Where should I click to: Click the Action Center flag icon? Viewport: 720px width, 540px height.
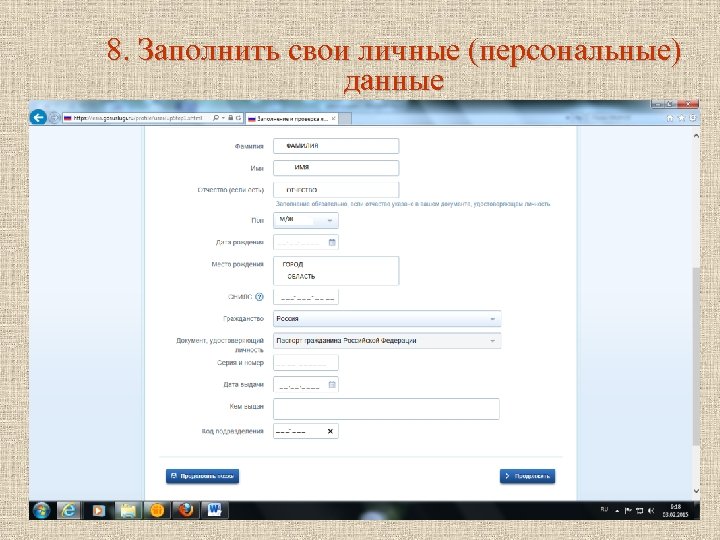tap(628, 511)
